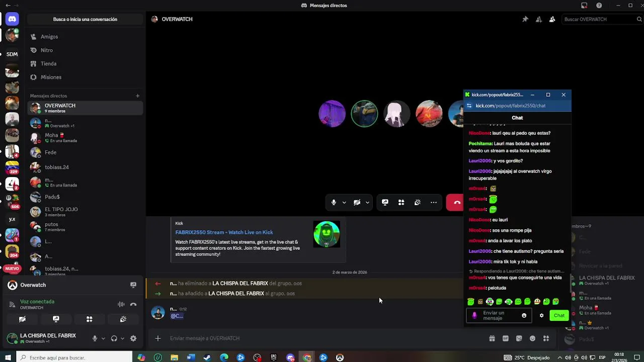Image resolution: width=644 pixels, height=362 pixels.
Task: Open the sticker picker
Action: [x=519, y=338]
